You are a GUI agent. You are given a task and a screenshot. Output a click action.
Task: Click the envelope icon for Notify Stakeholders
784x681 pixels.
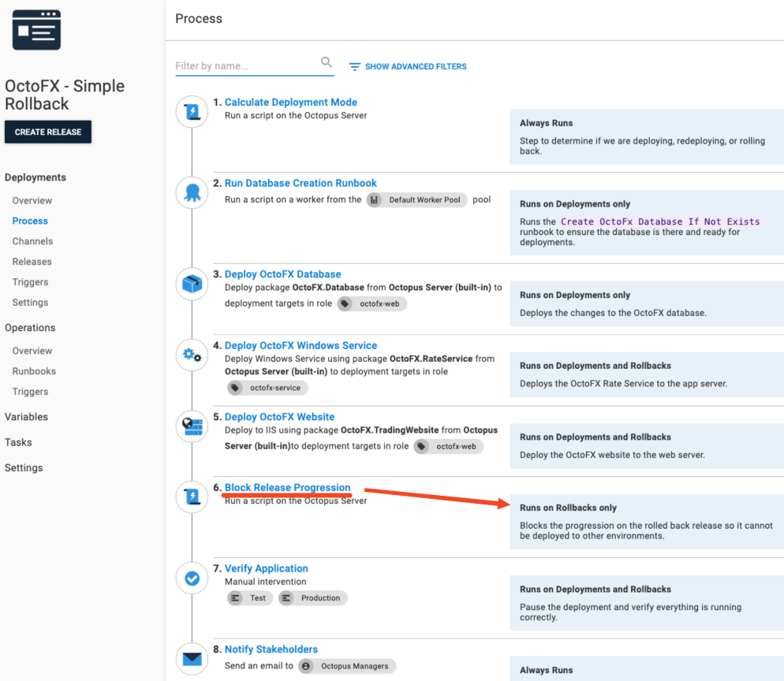[x=192, y=659]
